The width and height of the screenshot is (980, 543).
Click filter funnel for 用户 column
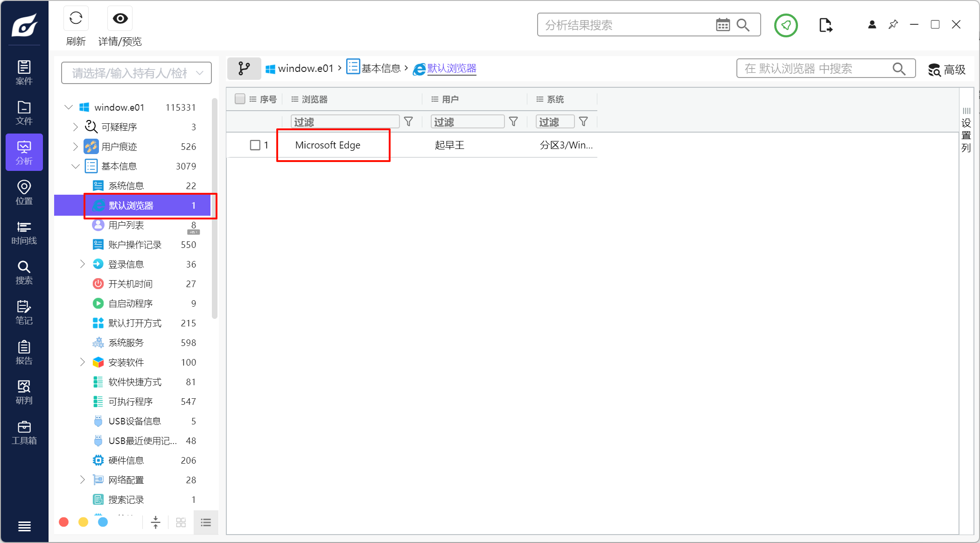point(513,122)
